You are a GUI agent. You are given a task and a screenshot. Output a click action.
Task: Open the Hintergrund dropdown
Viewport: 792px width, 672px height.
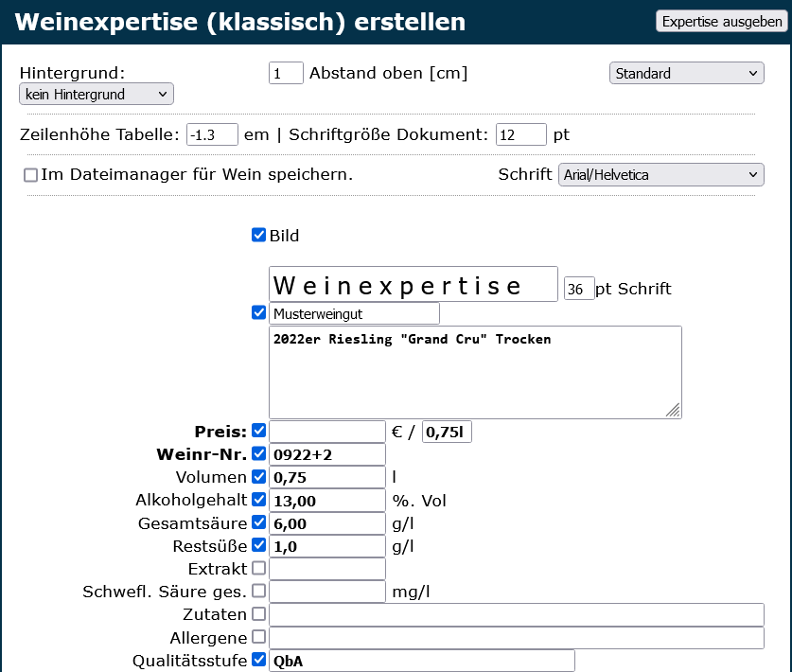pyautogui.click(x=97, y=94)
